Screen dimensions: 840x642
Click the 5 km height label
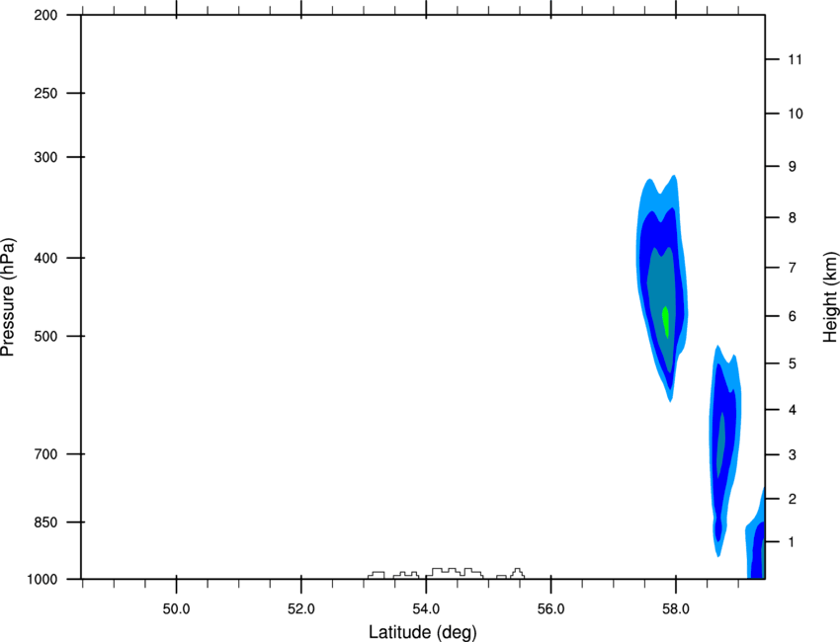click(793, 363)
